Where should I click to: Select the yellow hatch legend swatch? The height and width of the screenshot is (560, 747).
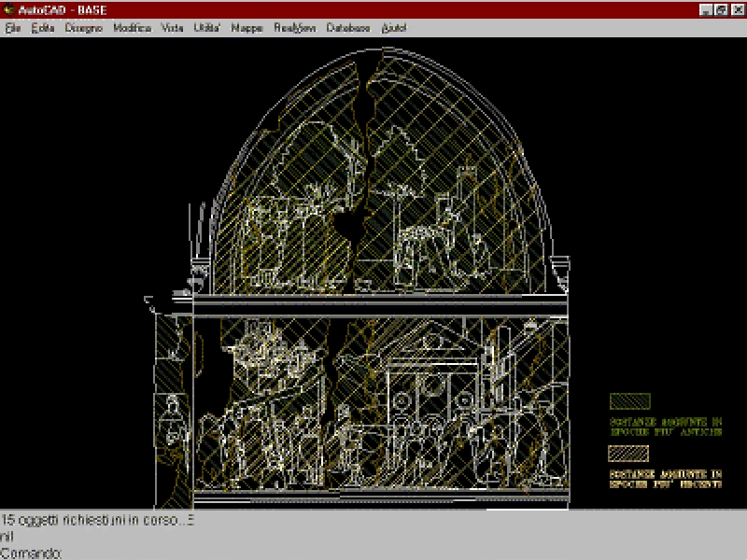pyautogui.click(x=628, y=454)
